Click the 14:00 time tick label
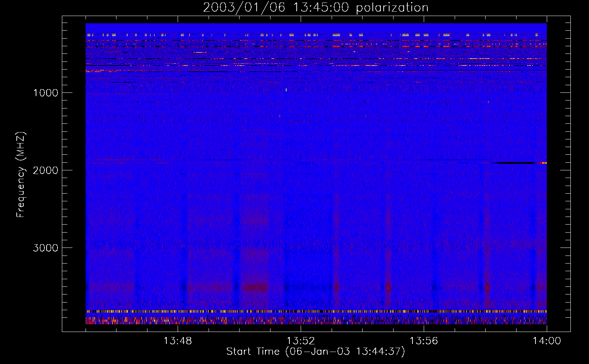The width and height of the screenshot is (589, 364). 547,341
